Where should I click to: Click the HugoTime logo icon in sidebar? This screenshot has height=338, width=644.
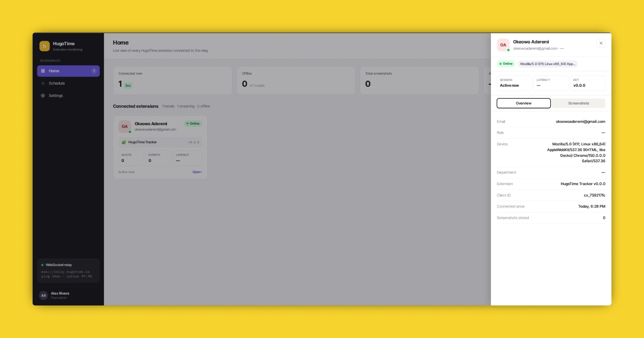[x=45, y=46]
